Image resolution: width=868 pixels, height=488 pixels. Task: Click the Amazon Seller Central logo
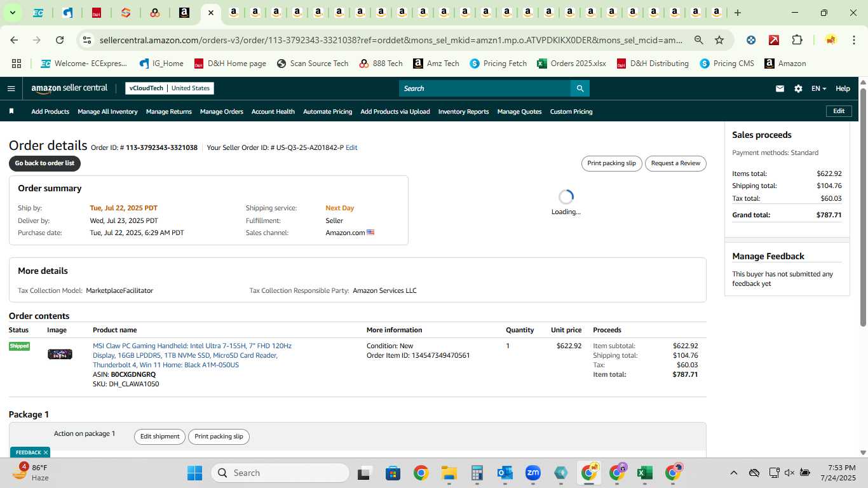pos(69,88)
